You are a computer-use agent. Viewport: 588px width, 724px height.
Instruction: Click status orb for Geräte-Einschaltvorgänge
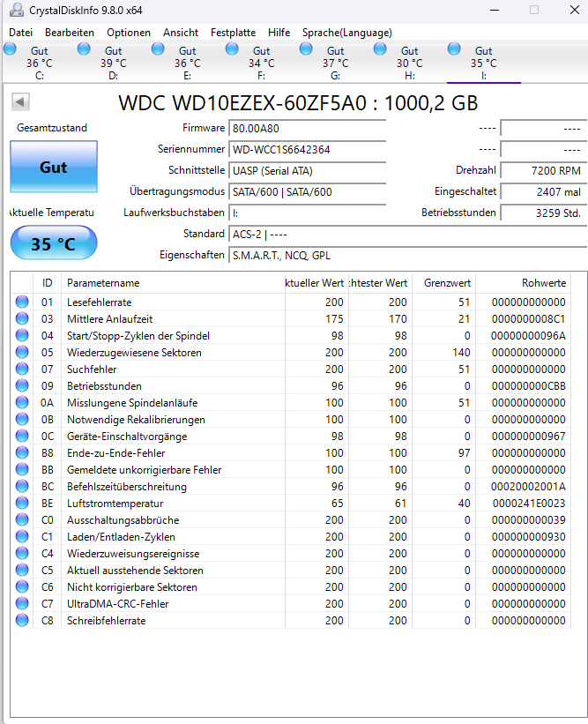coord(22,436)
